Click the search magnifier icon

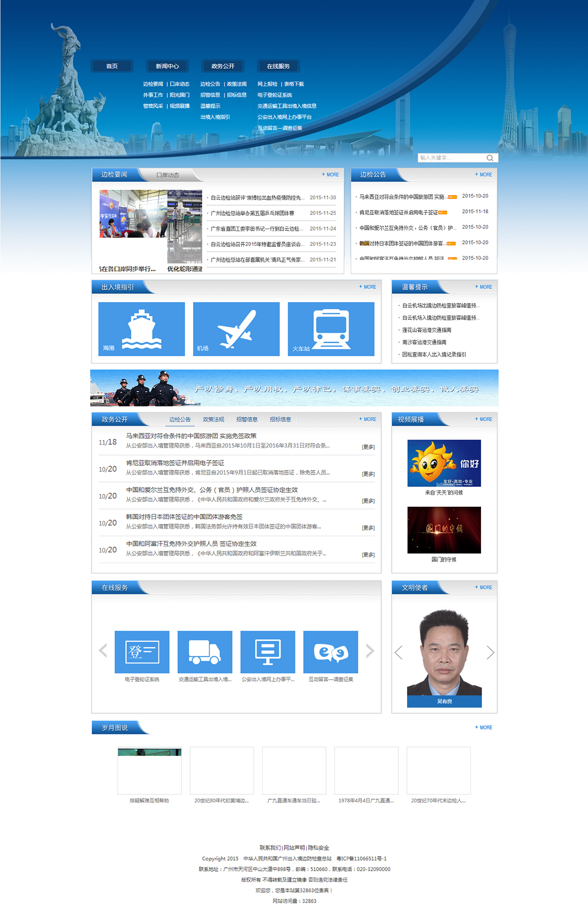pyautogui.click(x=490, y=158)
